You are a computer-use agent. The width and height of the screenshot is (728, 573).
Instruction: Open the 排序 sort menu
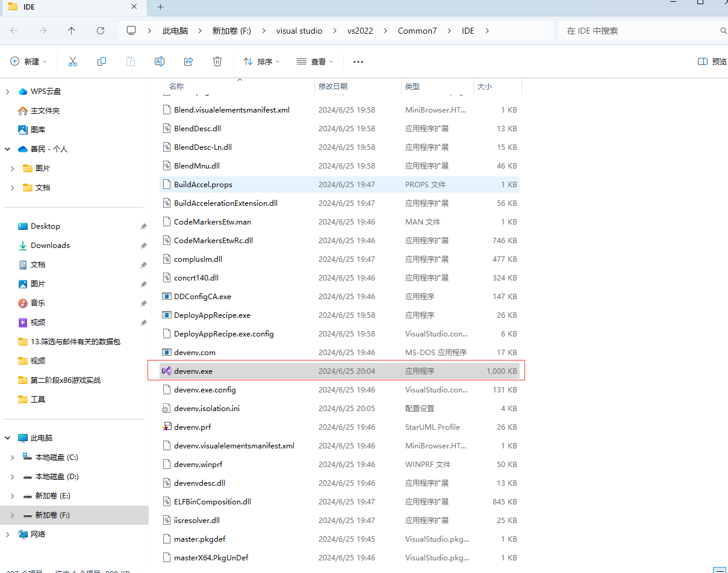[x=261, y=61]
